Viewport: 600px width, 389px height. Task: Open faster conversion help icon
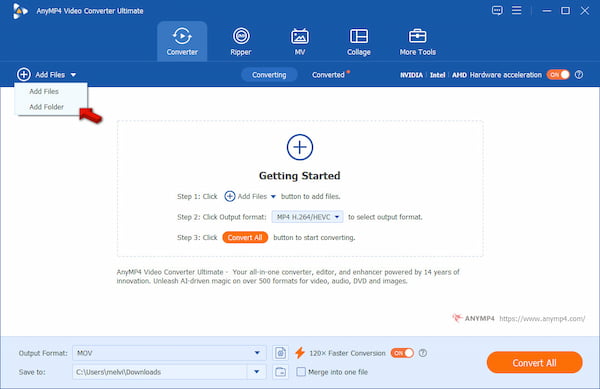click(422, 353)
